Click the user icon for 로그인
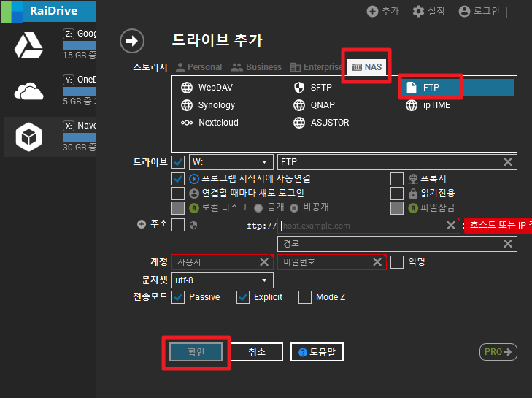 464,11
